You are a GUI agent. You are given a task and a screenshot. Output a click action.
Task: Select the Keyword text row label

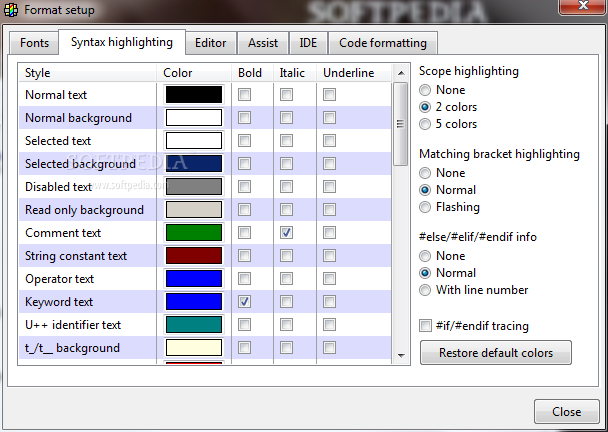point(59,302)
